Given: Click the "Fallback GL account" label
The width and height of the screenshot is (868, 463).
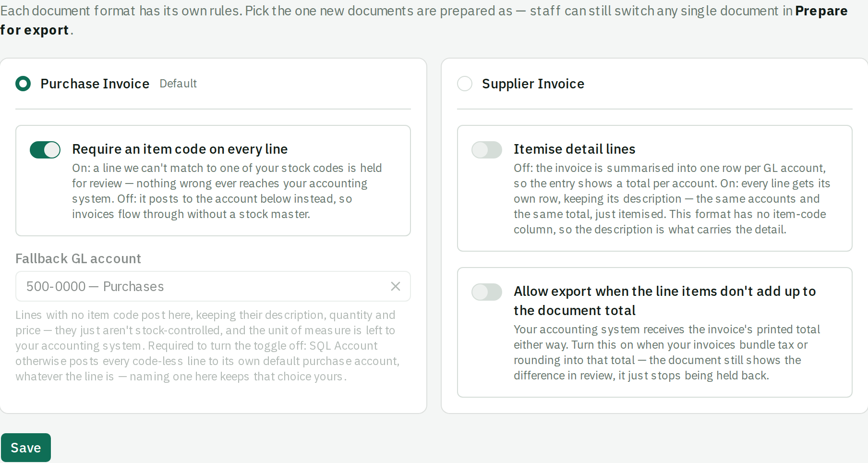Looking at the screenshot, I should [x=78, y=258].
